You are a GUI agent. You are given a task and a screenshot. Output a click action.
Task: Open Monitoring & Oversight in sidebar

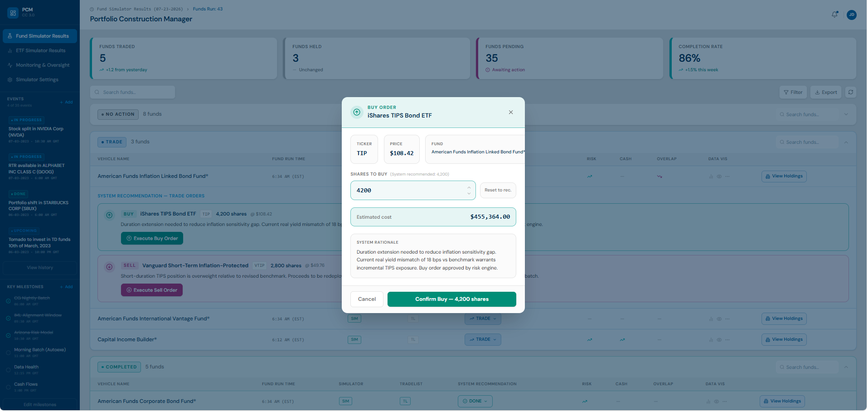point(40,65)
